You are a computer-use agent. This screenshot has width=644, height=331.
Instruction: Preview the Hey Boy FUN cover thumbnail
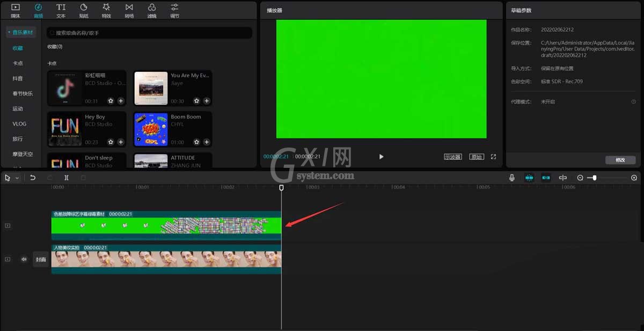pyautogui.click(x=64, y=129)
